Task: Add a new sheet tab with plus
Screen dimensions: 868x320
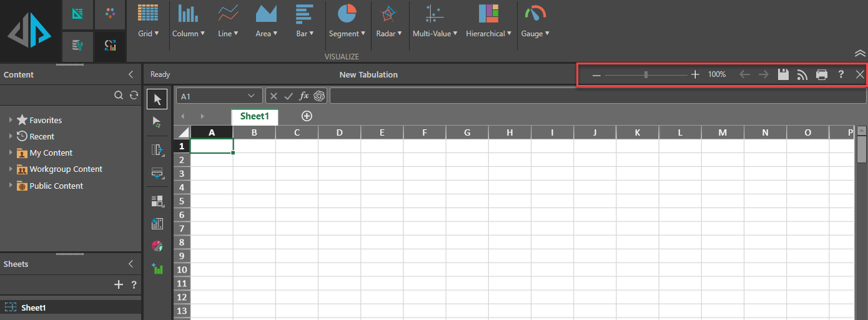Action: (x=307, y=116)
